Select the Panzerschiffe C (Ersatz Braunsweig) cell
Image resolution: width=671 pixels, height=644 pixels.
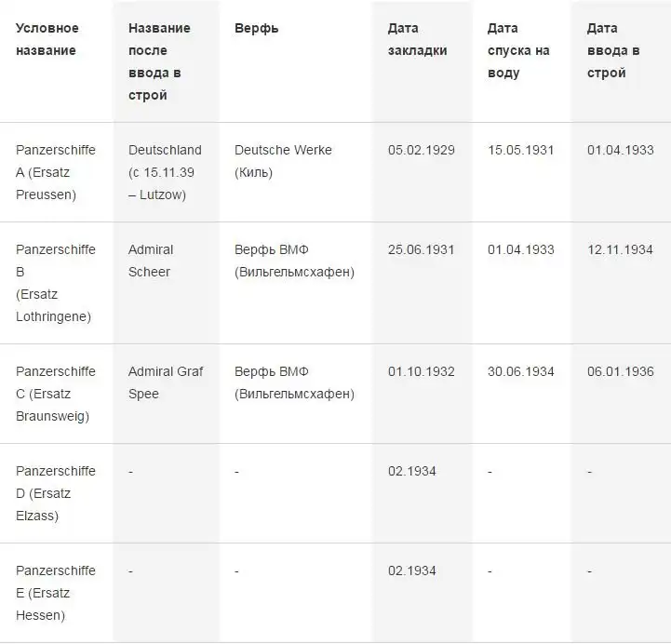click(x=56, y=394)
